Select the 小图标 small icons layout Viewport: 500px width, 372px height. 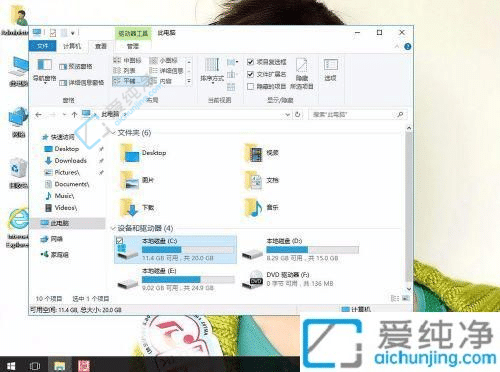click(163, 60)
